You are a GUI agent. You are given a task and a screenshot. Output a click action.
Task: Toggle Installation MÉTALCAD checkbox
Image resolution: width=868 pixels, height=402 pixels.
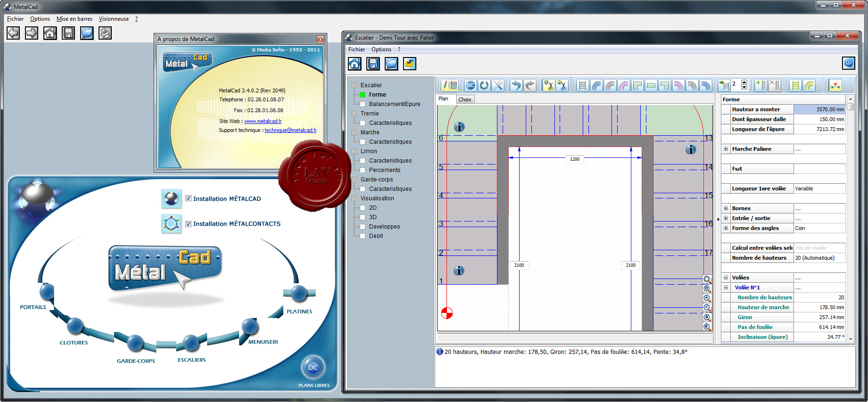[188, 198]
